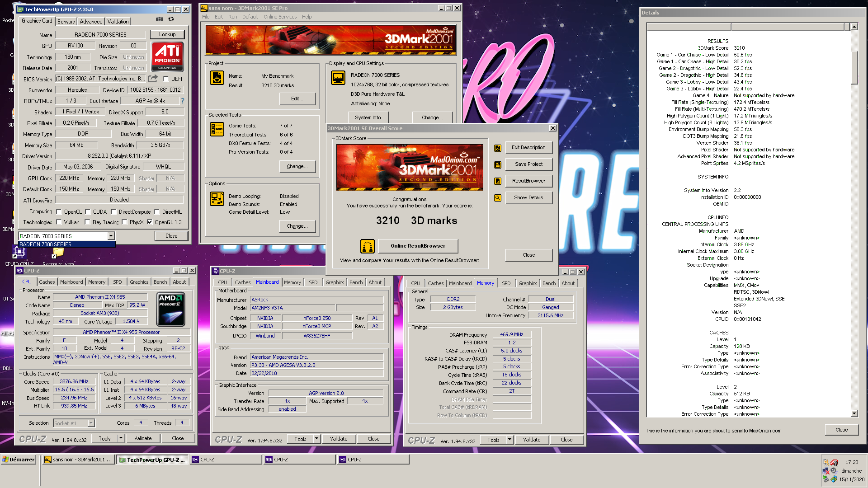Click the first system tray icon beside the clock
Image resolution: width=868 pixels, height=488 pixels.
click(826, 463)
